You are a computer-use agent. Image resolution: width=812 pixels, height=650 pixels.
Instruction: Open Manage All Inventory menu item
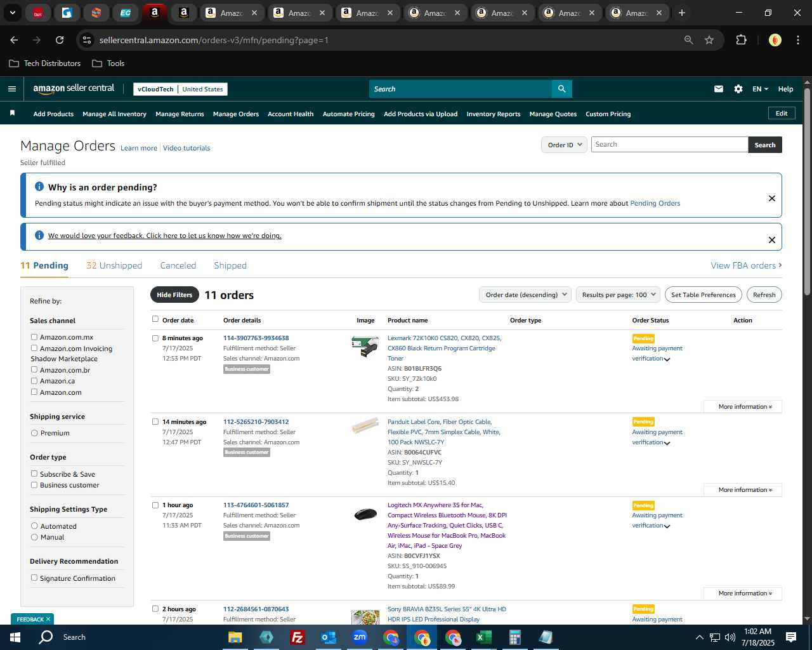click(x=114, y=114)
